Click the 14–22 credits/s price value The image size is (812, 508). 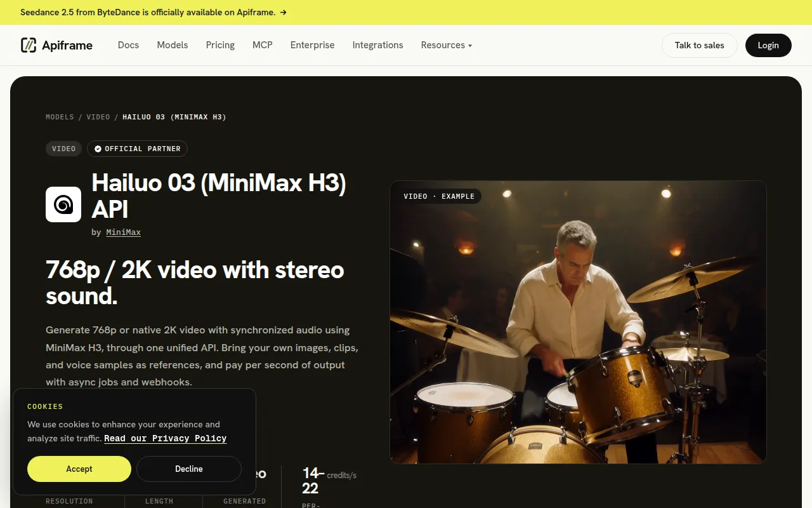click(x=329, y=481)
